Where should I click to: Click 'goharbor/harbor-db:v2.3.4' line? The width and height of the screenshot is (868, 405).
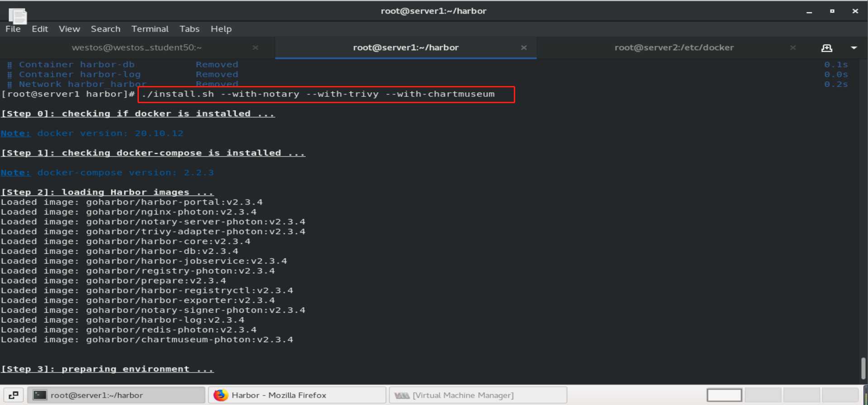119,251
